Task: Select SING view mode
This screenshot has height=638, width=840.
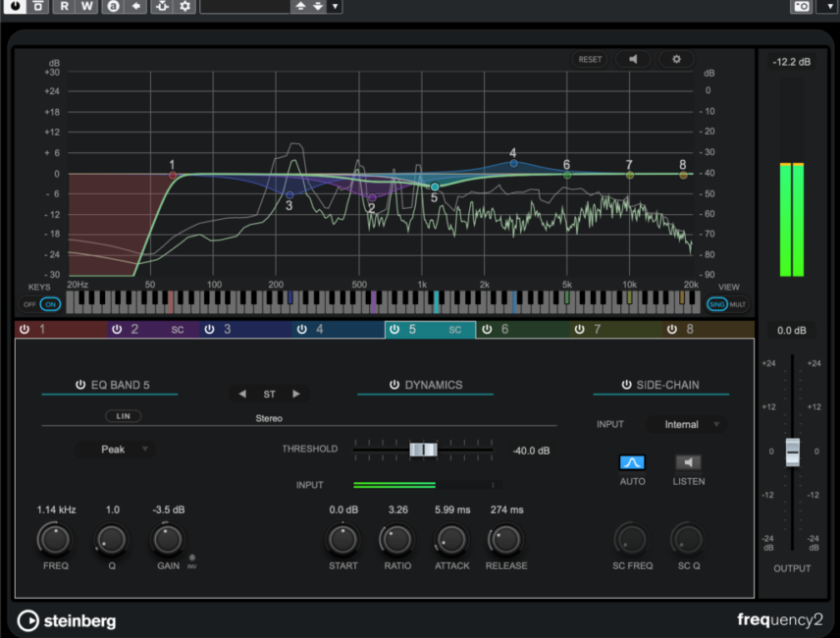Action: click(x=716, y=304)
